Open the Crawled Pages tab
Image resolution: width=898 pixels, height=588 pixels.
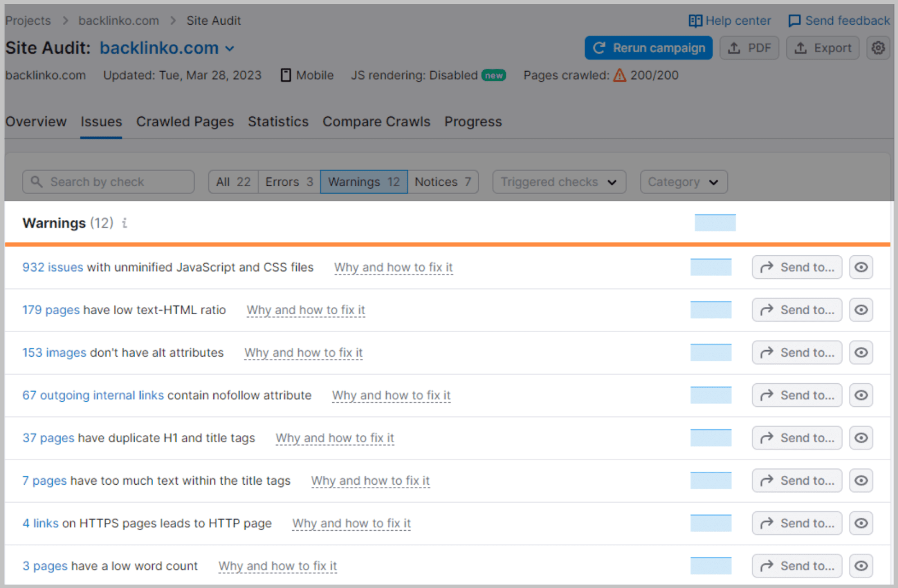[x=185, y=122]
